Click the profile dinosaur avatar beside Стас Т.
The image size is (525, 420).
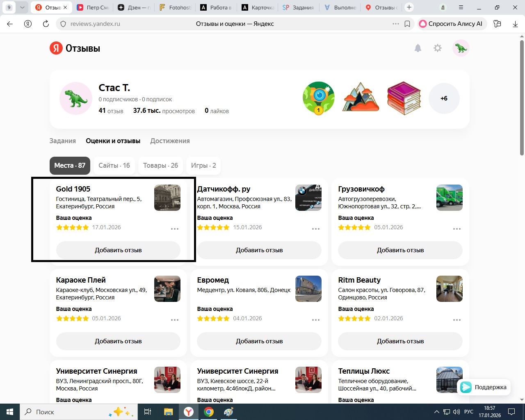pos(76,98)
